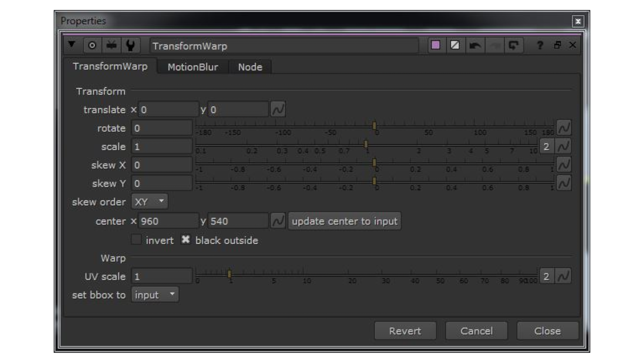The image size is (644, 362).
Task: Toggle scale split channels button labeled 2
Action: [546, 146]
